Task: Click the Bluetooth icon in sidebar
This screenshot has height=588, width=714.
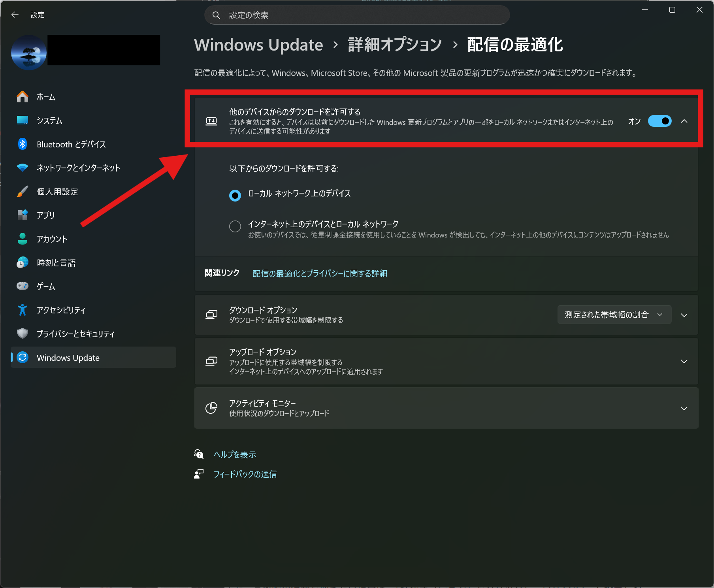Action: (x=23, y=144)
